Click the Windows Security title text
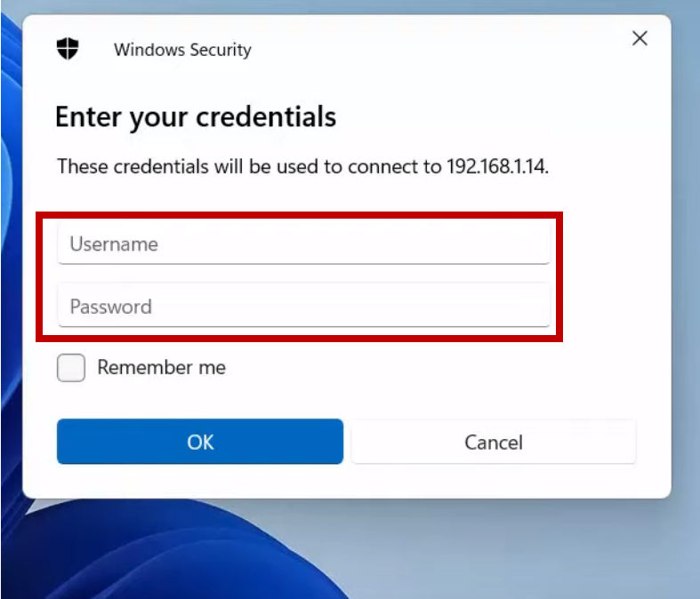The image size is (700, 599). [x=182, y=50]
